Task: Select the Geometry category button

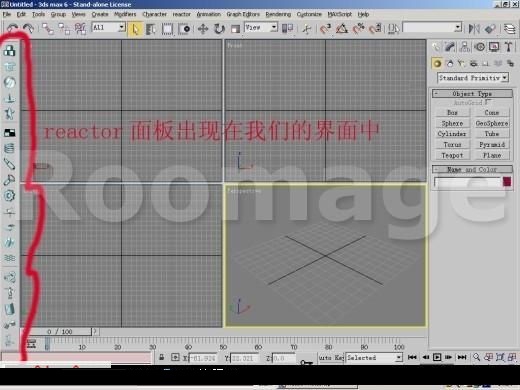Action: click(437, 63)
